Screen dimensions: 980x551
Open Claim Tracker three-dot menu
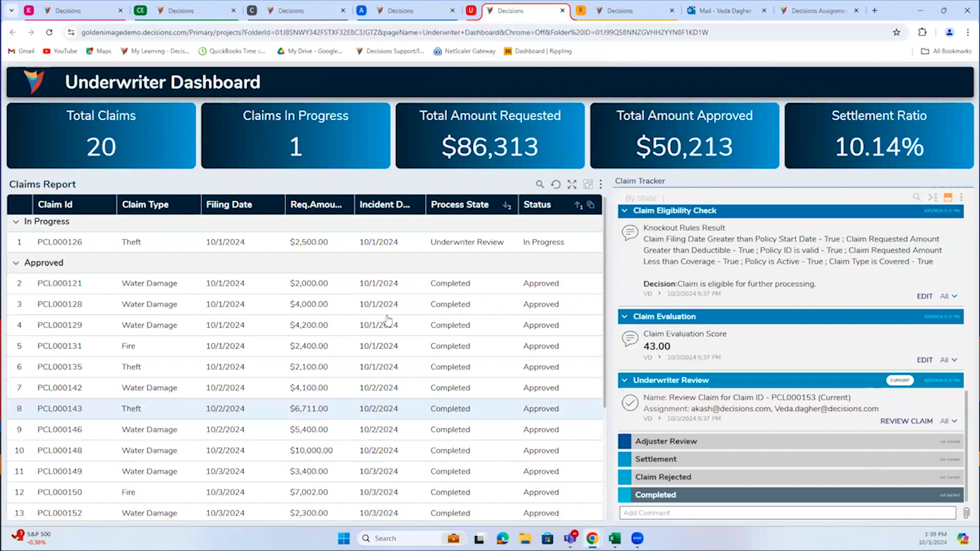tap(961, 197)
